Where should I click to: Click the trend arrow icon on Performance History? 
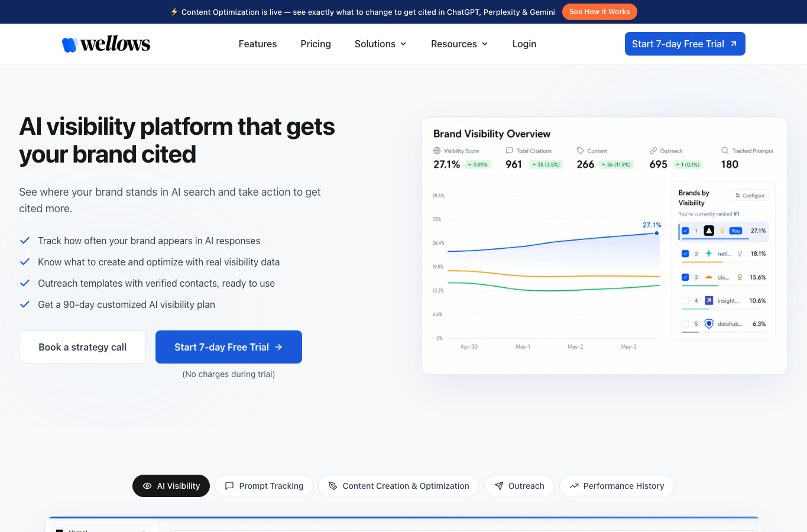pos(573,486)
